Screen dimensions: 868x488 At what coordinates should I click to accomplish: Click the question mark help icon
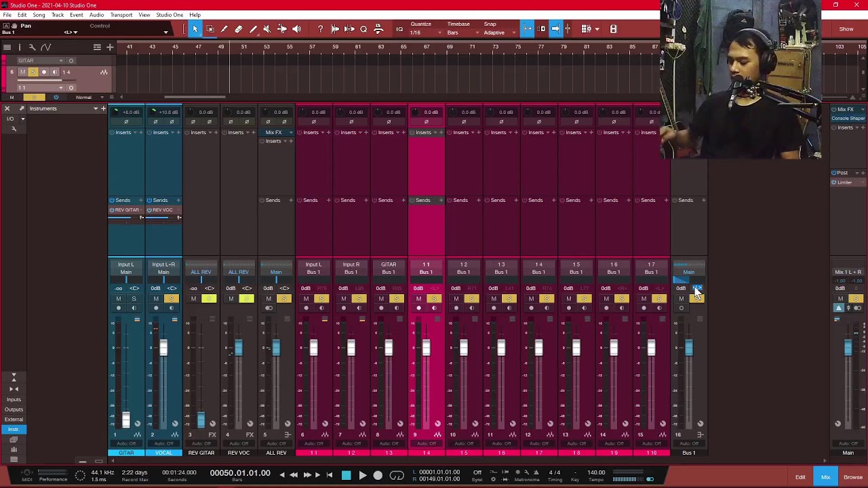pos(320,29)
